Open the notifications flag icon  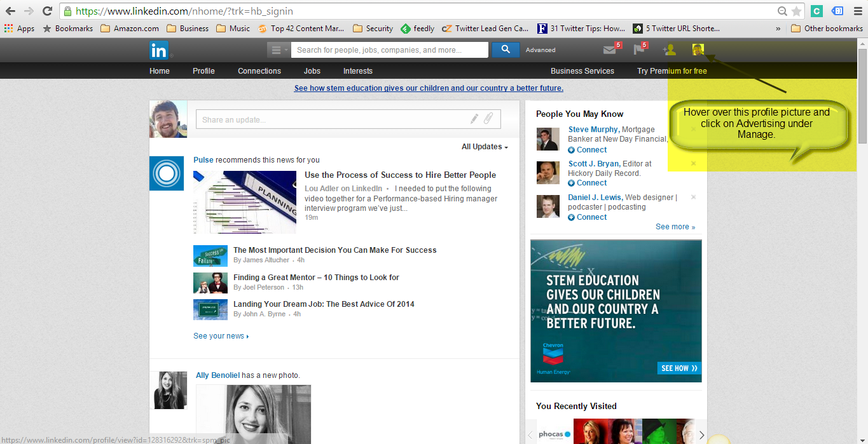click(x=639, y=50)
